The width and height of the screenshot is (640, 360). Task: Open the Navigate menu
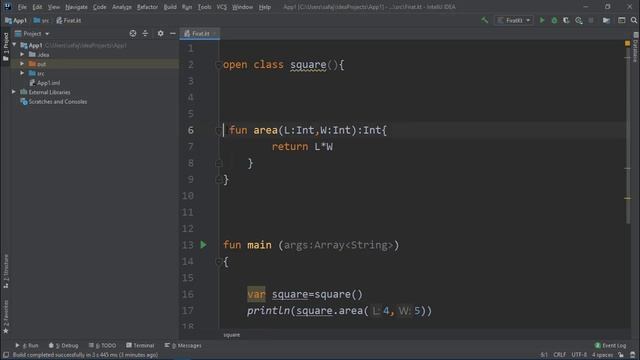76,7
